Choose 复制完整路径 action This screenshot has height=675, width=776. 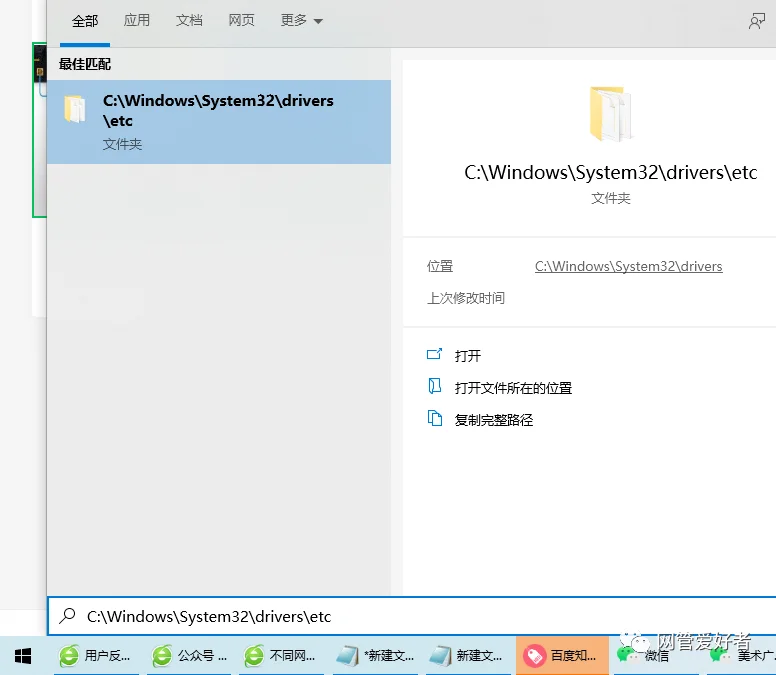coord(494,420)
